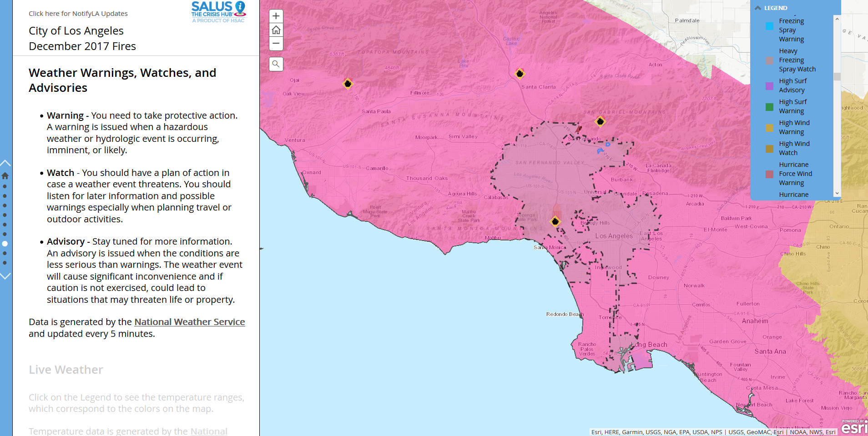This screenshot has height=436, width=868.
Task: Select the highlighted white navigation dot
Action: [5, 244]
